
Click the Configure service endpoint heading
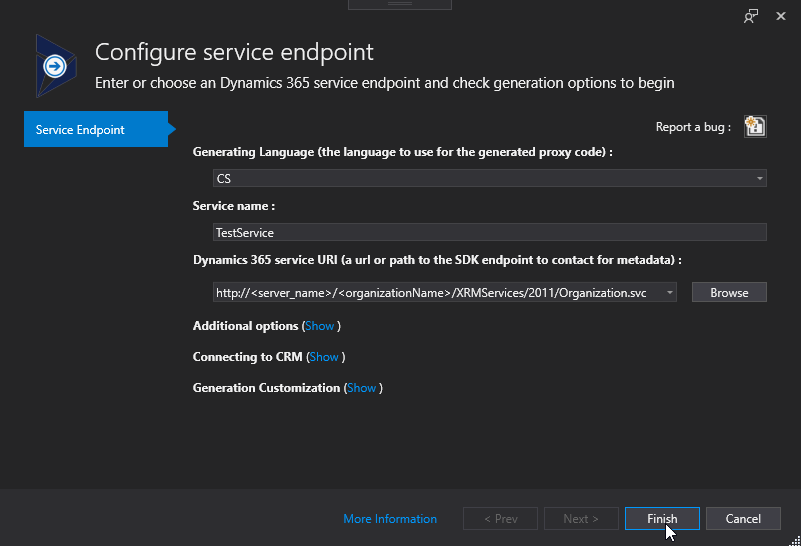(234, 52)
